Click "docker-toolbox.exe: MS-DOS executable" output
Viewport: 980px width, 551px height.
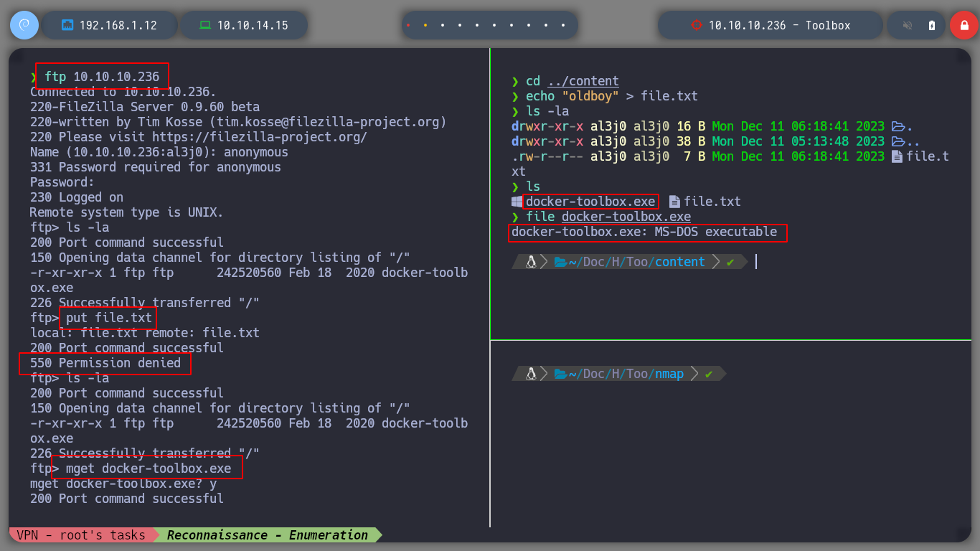(644, 232)
